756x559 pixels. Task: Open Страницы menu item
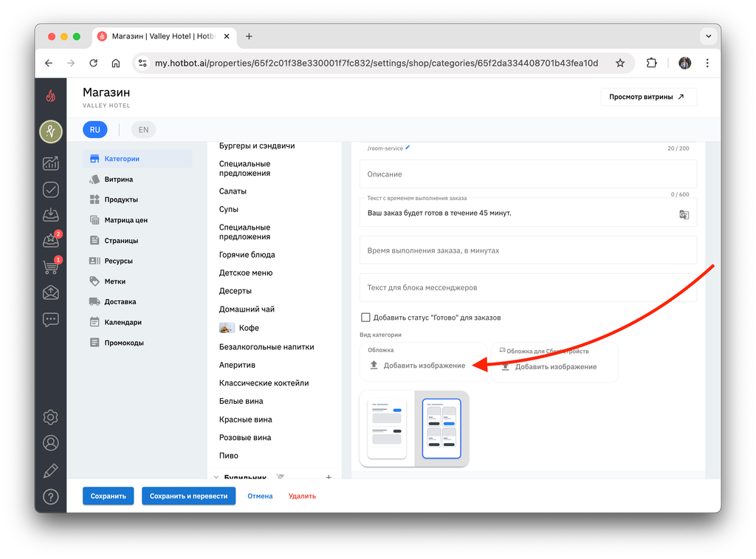click(137, 241)
